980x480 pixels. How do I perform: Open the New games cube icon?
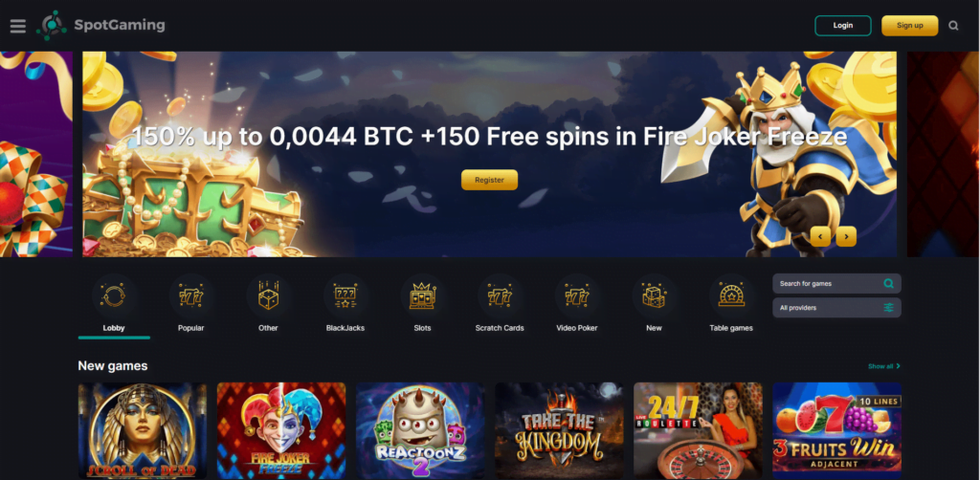coord(654,295)
